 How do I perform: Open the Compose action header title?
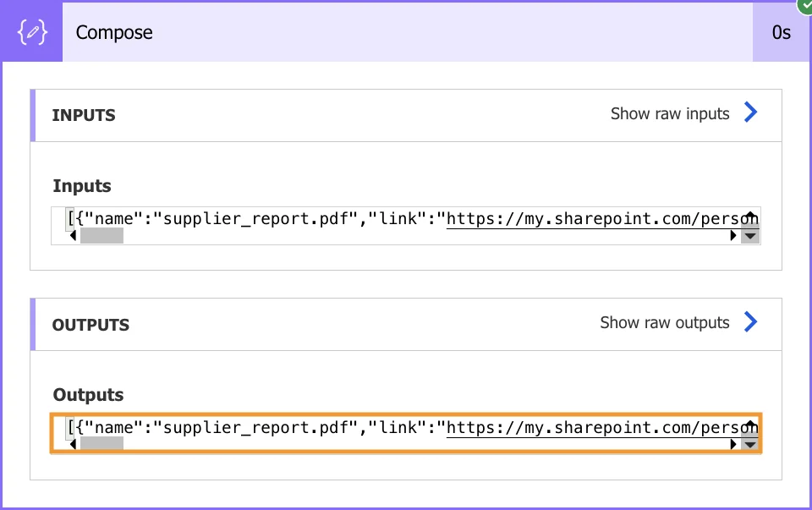114,33
